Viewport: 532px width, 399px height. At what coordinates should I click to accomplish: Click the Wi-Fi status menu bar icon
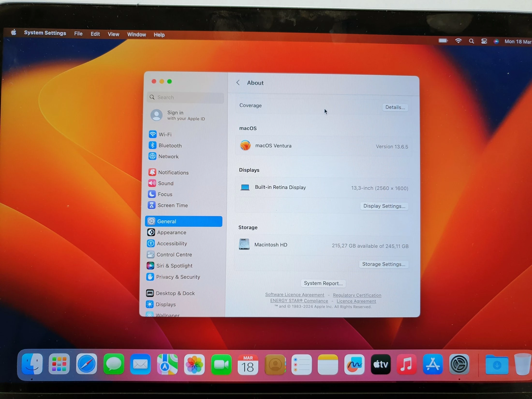(458, 41)
